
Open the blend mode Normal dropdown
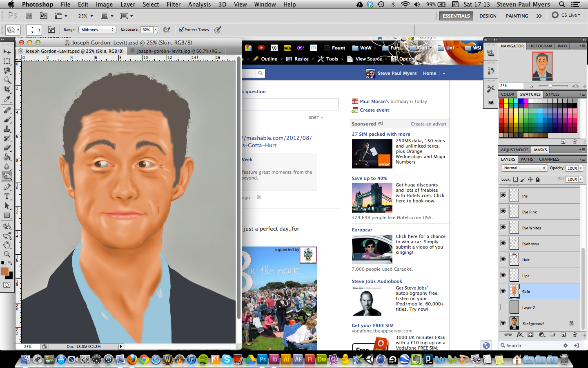point(524,168)
